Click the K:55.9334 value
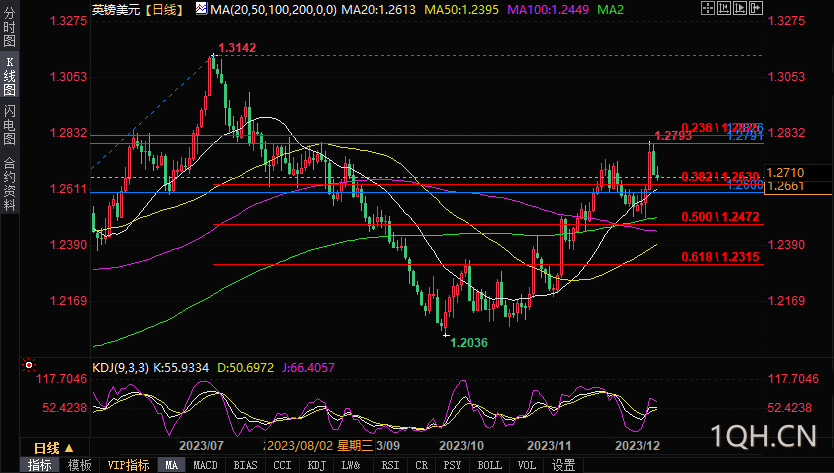The width and height of the screenshot is (834, 473). tap(181, 368)
